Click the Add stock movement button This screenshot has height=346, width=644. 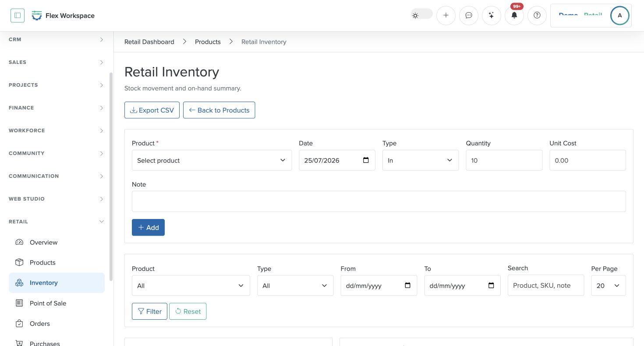[x=148, y=227]
